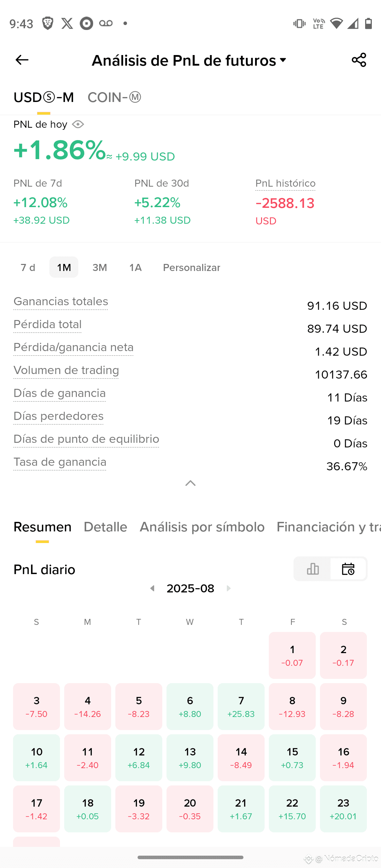
Task: Switch to the COIN-M tab
Action: [114, 97]
